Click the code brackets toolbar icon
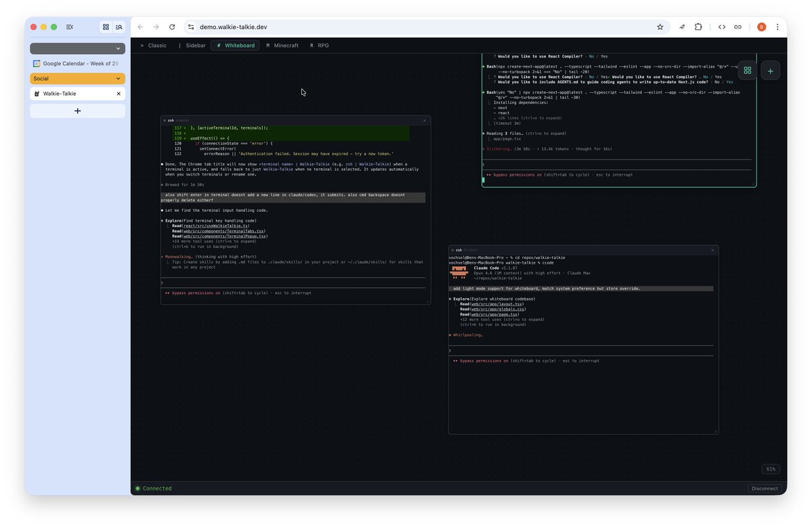 (721, 27)
